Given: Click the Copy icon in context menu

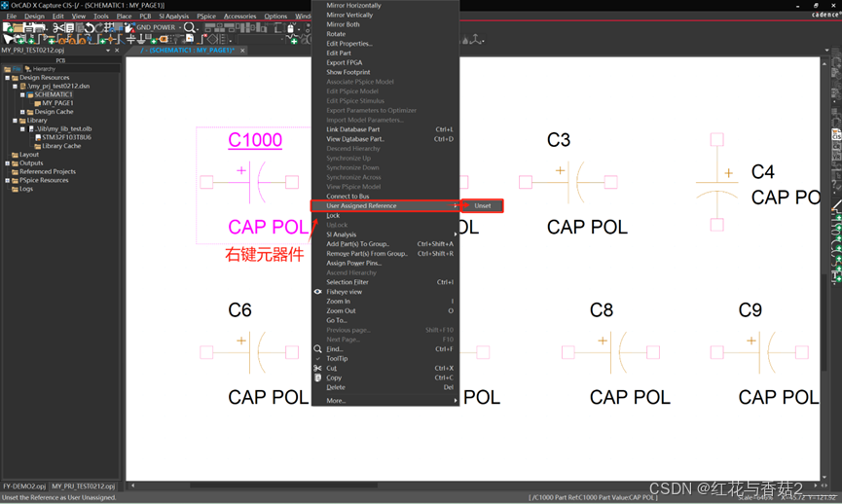Looking at the screenshot, I should [x=318, y=378].
